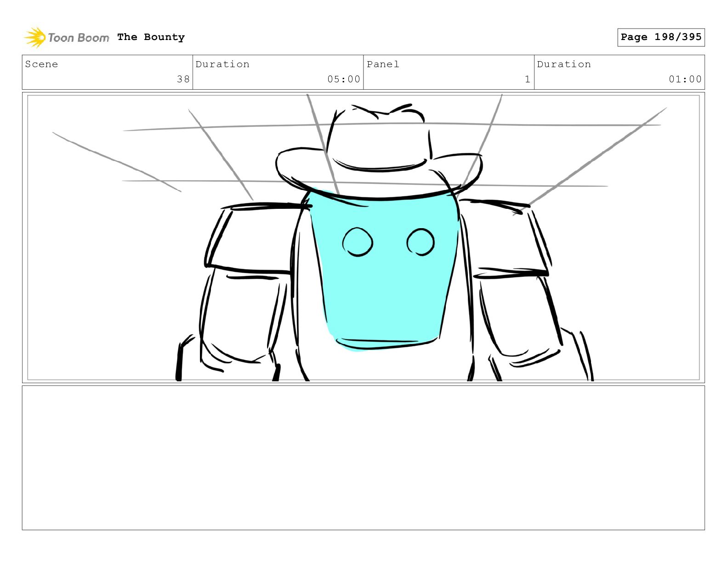Viewport: 728px width, 563px height.
Task: Select the title text 'The Bounty'
Action: pyautogui.click(x=151, y=37)
